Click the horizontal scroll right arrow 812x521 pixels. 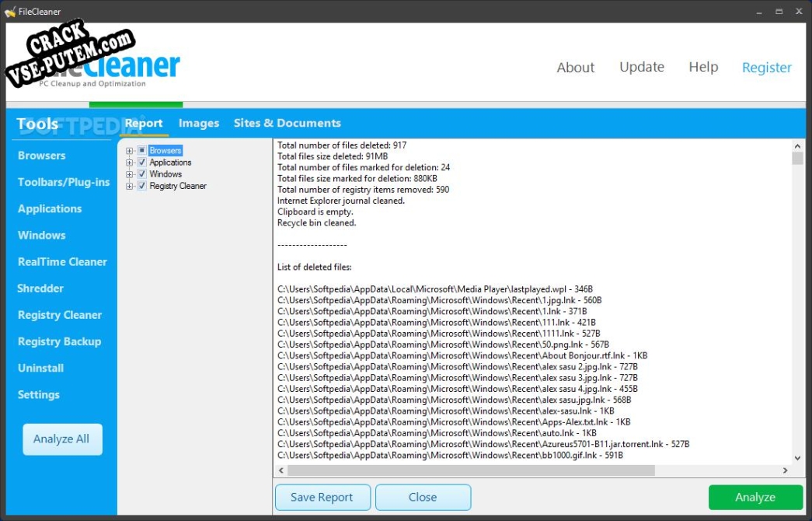point(785,470)
